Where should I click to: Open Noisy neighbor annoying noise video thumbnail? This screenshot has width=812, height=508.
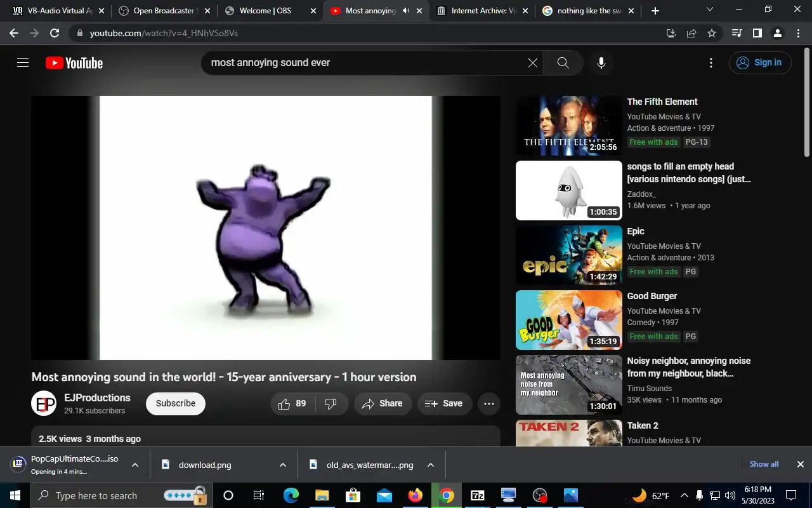(569, 385)
